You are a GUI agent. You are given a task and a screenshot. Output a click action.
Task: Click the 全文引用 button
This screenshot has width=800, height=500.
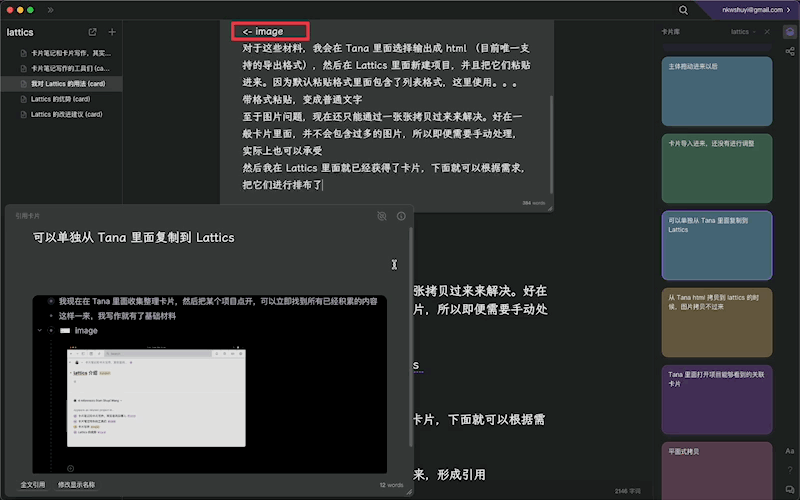pos(33,485)
